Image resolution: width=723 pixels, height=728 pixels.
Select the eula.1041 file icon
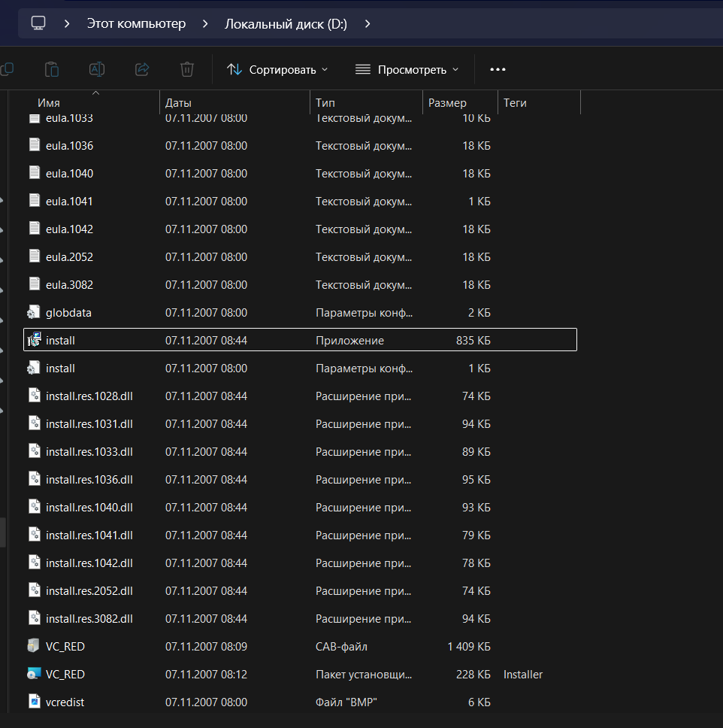(x=35, y=201)
